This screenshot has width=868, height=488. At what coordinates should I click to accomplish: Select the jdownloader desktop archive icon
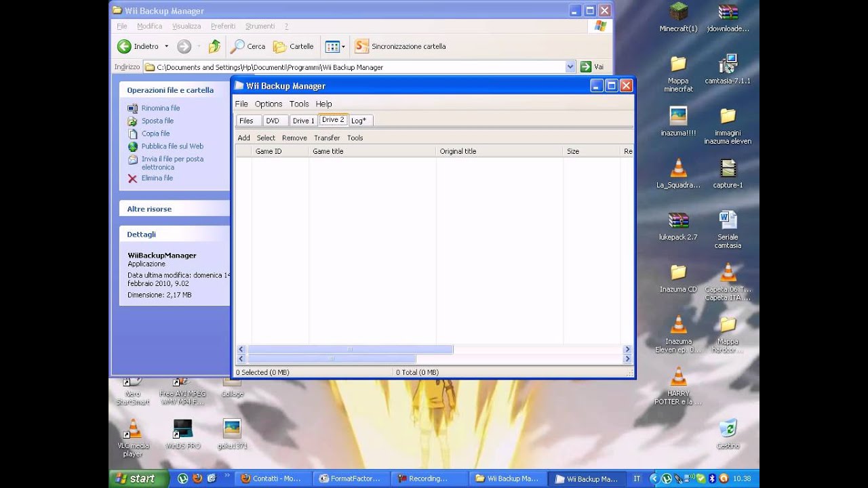tap(728, 18)
